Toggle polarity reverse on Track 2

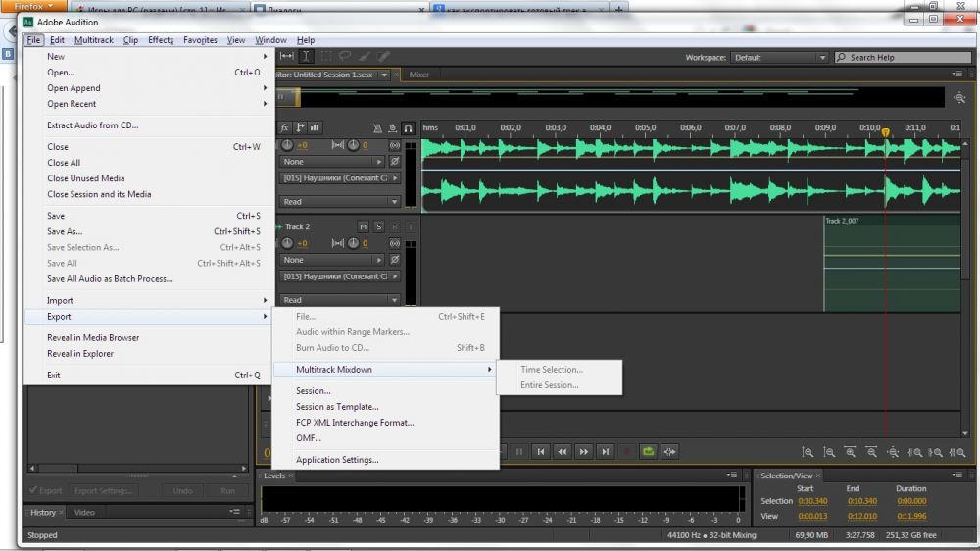coord(395,260)
